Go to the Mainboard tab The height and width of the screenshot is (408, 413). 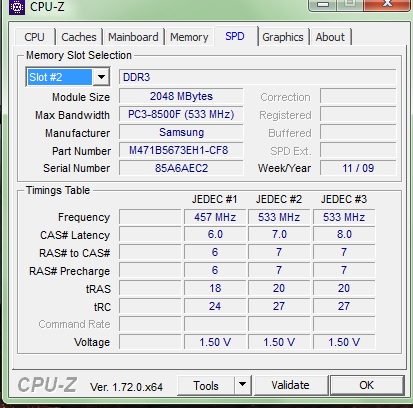coord(133,37)
